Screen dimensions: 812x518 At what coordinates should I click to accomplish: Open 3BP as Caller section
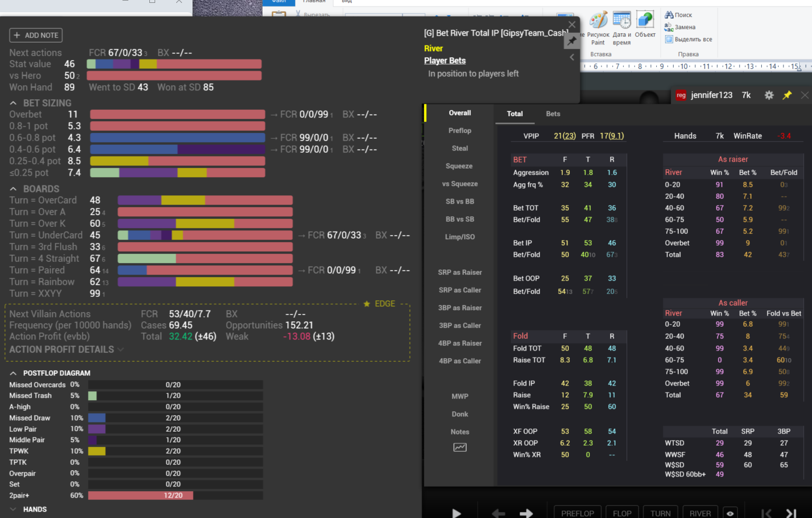[x=460, y=325]
